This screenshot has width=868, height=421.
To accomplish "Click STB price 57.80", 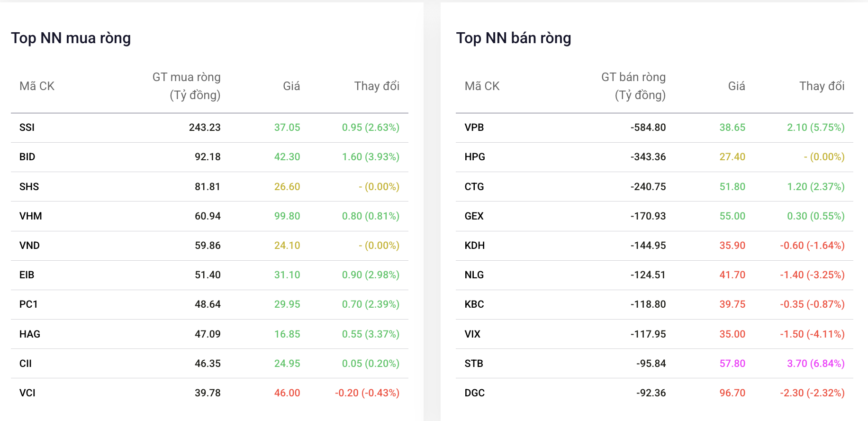I will point(732,364).
